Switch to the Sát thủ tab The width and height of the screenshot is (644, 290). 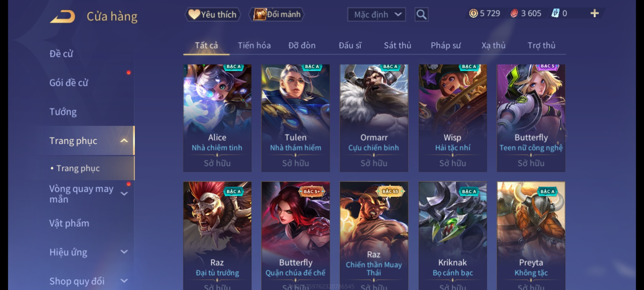pyautogui.click(x=397, y=45)
